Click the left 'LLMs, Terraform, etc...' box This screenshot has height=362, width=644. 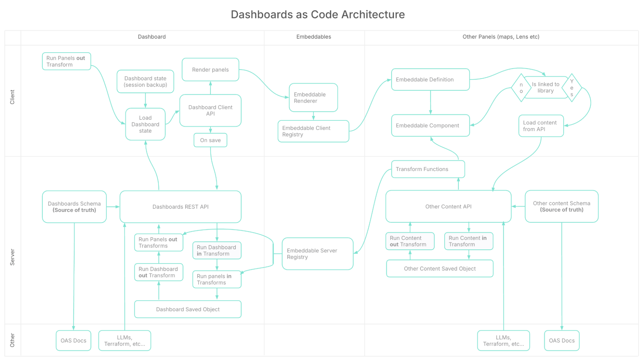click(x=125, y=340)
